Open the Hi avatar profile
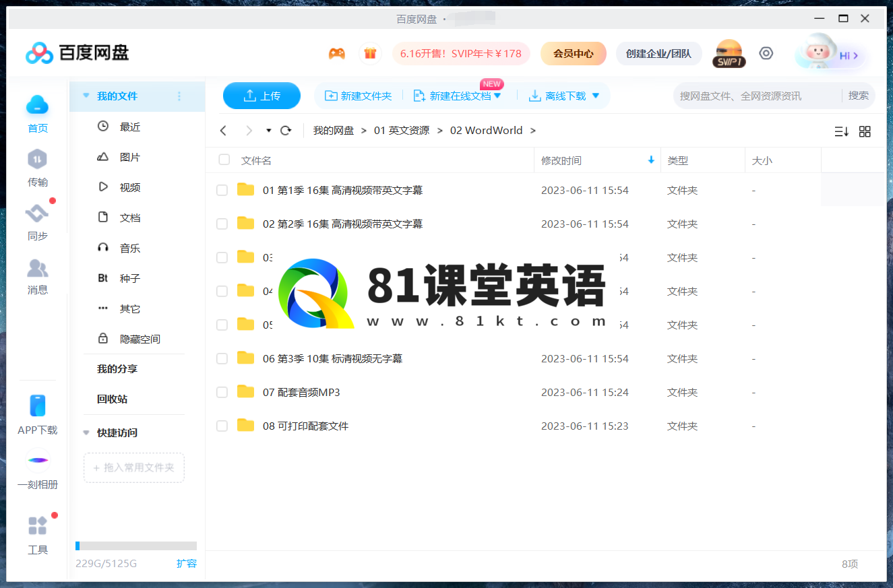 pos(831,54)
